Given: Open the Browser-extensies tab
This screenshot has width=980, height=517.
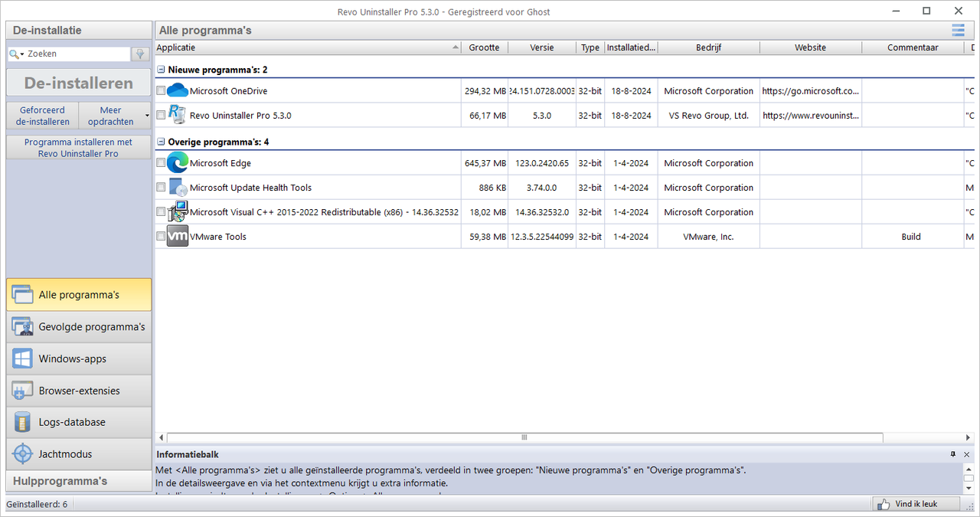Looking at the screenshot, I should (x=79, y=391).
